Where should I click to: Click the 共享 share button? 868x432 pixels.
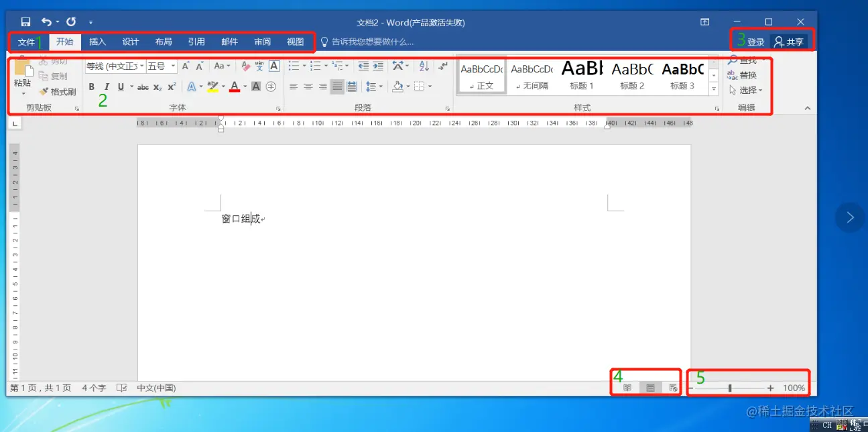pyautogui.click(x=789, y=42)
